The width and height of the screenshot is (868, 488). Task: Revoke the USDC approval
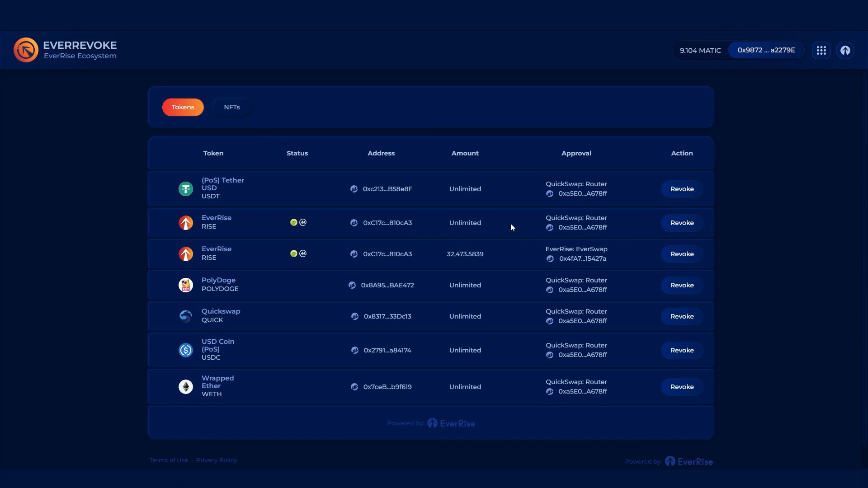point(682,350)
